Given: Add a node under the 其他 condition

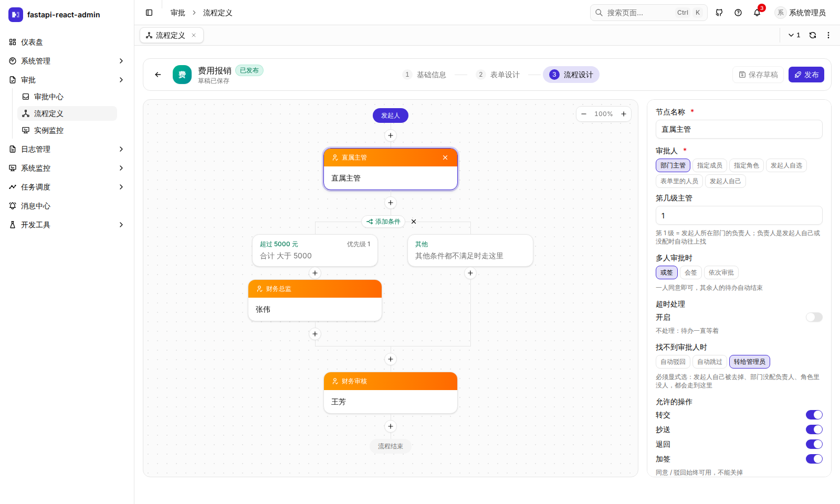Looking at the screenshot, I should pos(470,273).
